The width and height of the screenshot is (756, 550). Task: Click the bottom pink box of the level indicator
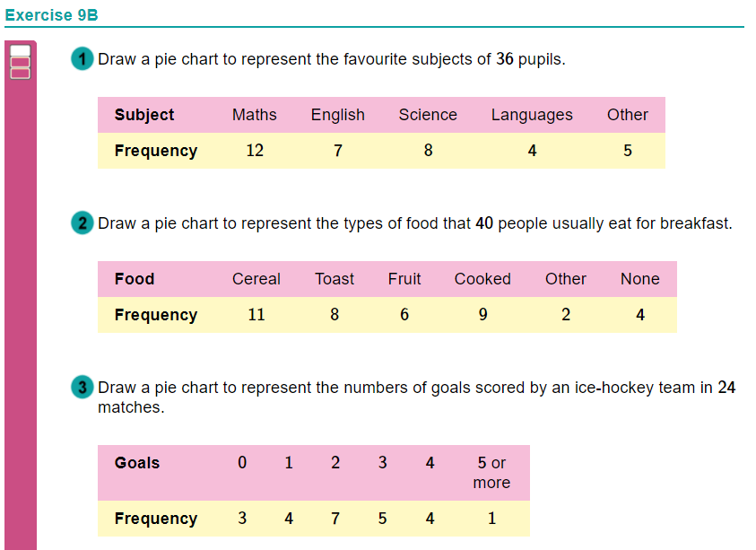point(21,74)
